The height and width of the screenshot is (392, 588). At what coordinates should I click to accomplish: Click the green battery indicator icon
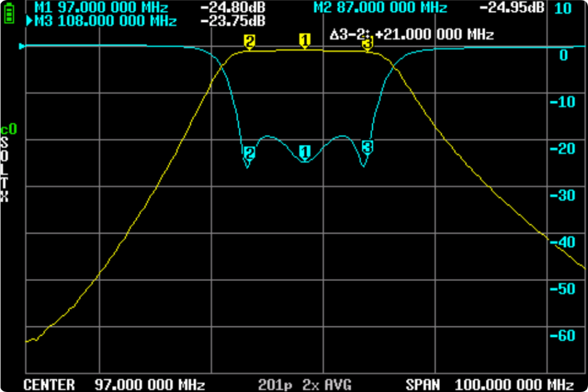tap(9, 14)
